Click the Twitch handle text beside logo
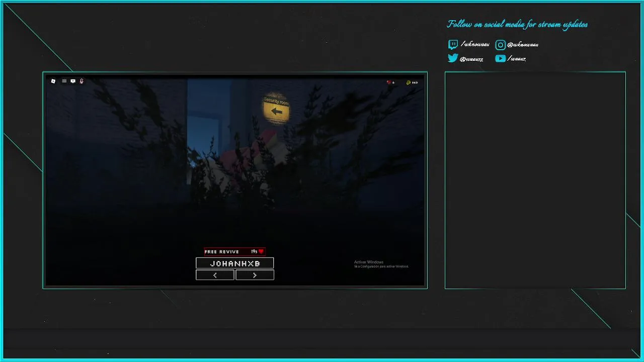The height and width of the screenshot is (362, 644). (x=475, y=44)
